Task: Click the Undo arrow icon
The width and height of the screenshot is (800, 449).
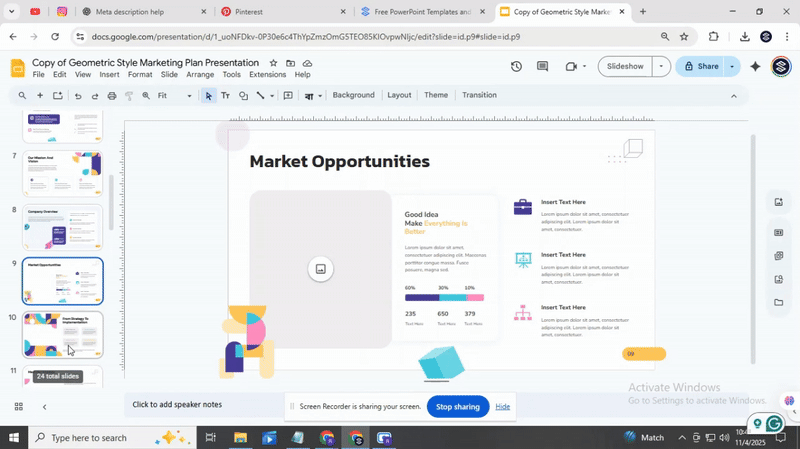Action: click(x=78, y=96)
